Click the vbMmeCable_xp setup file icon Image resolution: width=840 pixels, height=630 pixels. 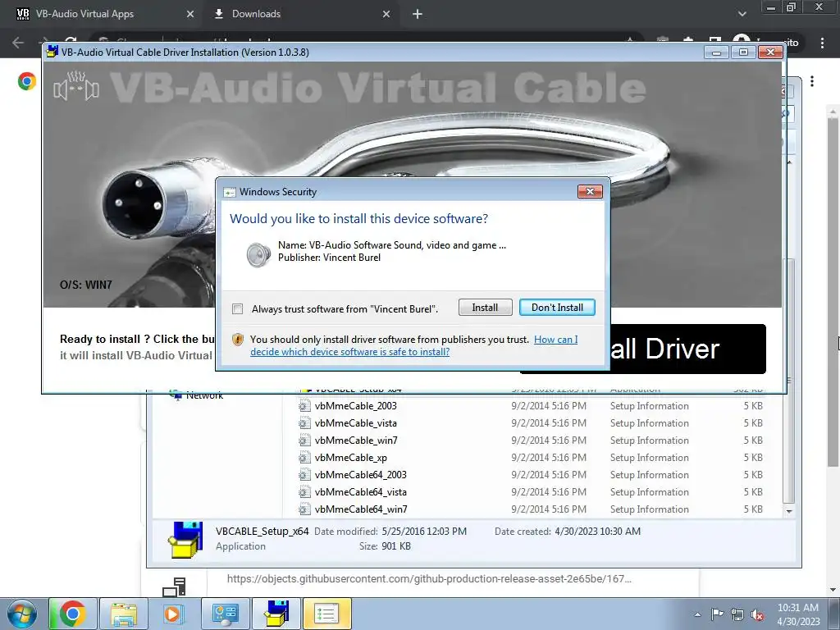tap(304, 458)
